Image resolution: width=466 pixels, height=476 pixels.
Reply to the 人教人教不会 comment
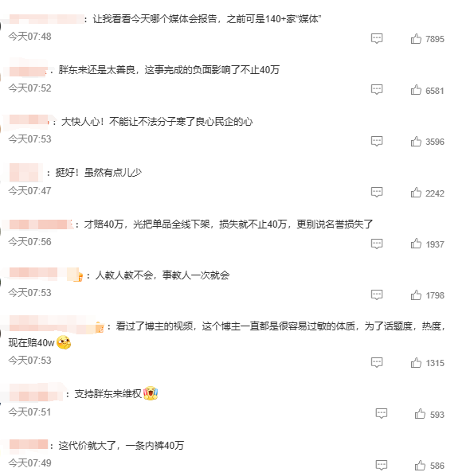[377, 295]
